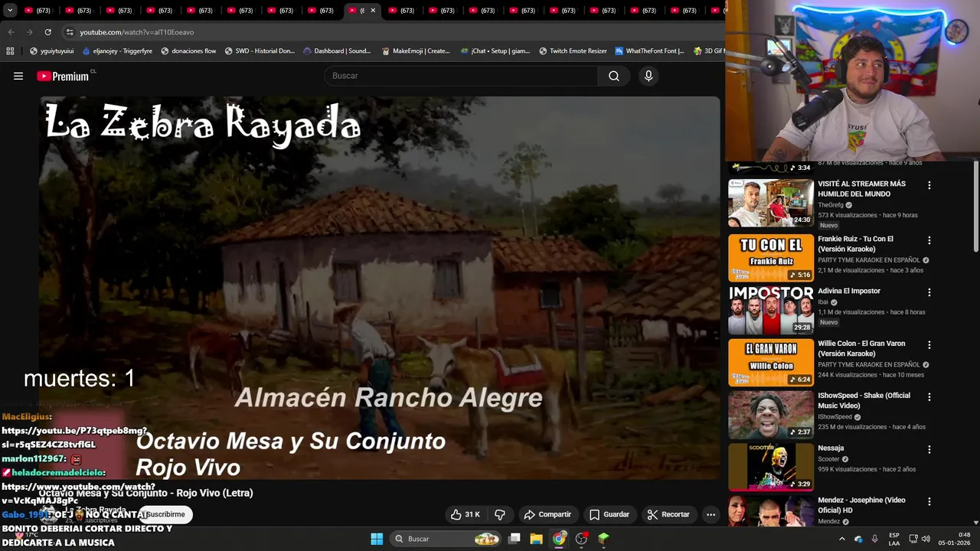Open options for Tu Con El karaoke

(929, 240)
